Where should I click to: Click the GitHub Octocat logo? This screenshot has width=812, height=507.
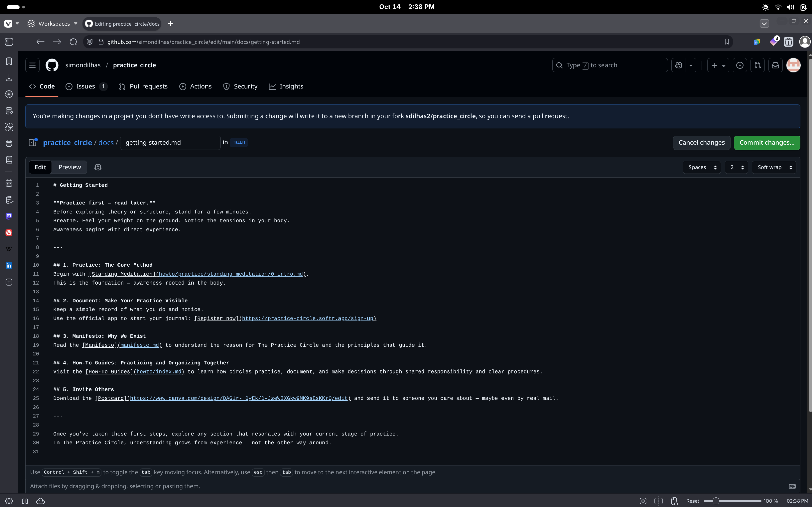52,65
